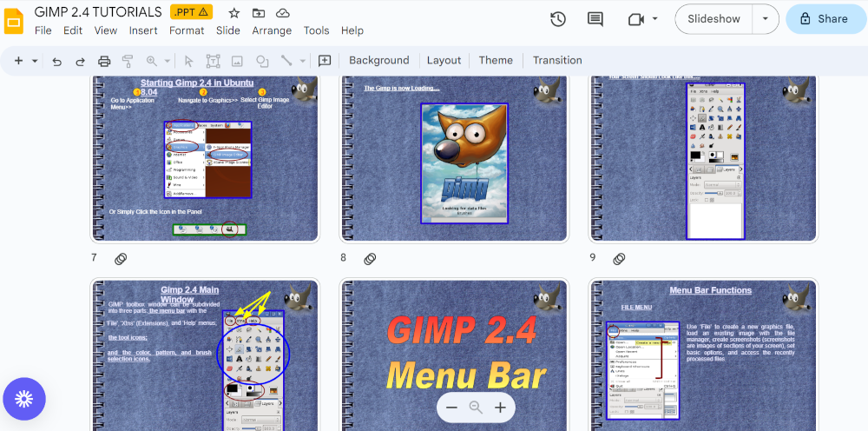The image size is (868, 431).
Task: Click the move to folder icon
Action: 258,13
